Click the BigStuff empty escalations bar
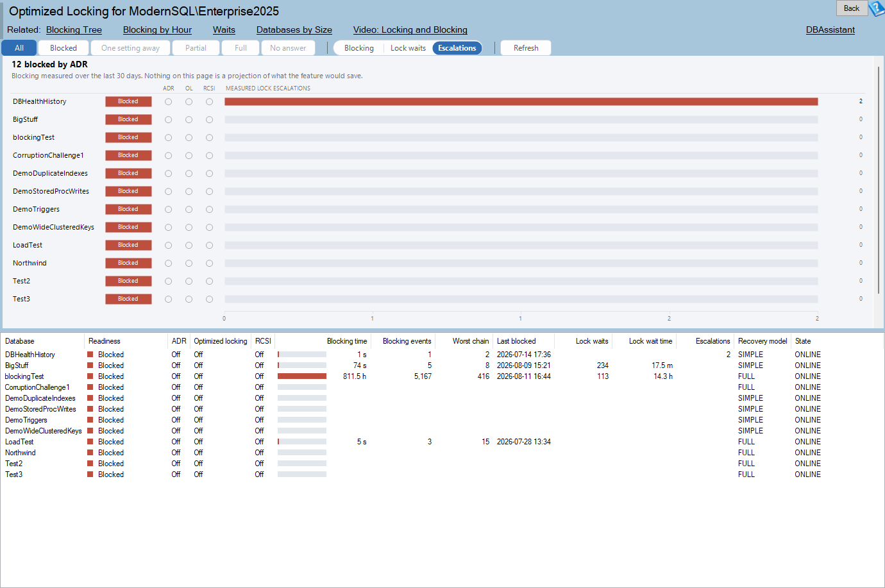885x588 pixels. point(521,119)
